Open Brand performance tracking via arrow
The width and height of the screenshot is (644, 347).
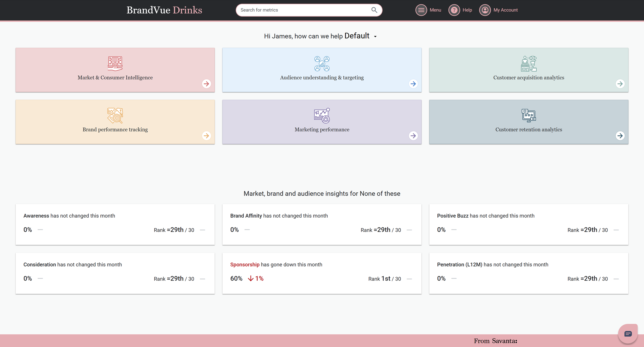tap(206, 136)
